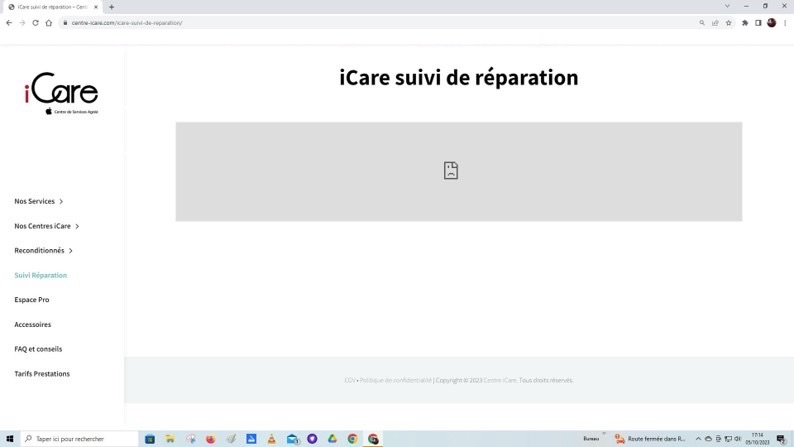Open the Reconditionnés menu item
Screen dimensions: 794x447
coord(39,251)
